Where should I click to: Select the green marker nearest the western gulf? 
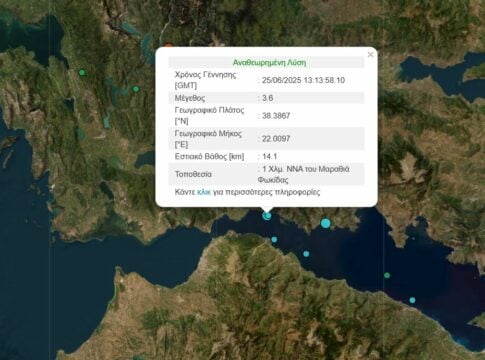tap(82, 72)
